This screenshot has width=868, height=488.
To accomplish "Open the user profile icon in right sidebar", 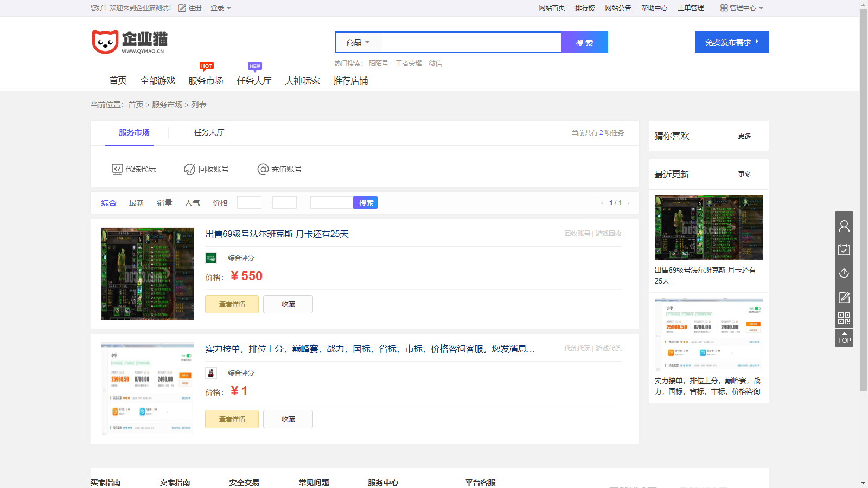I will pyautogui.click(x=844, y=226).
